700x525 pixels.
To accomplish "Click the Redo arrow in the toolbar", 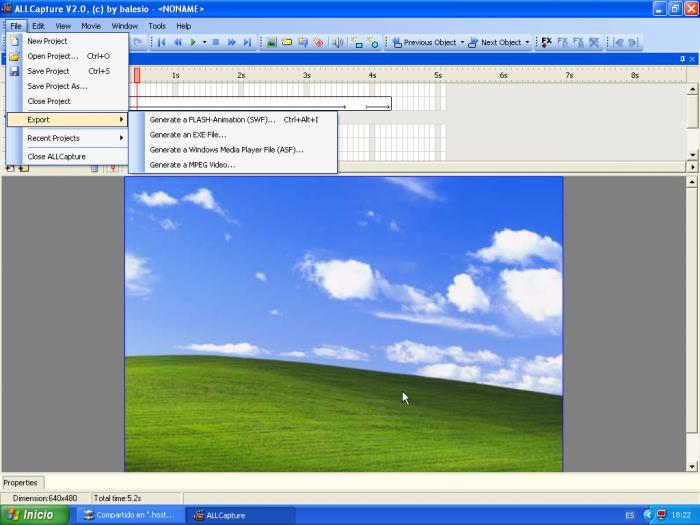I will pos(138,42).
